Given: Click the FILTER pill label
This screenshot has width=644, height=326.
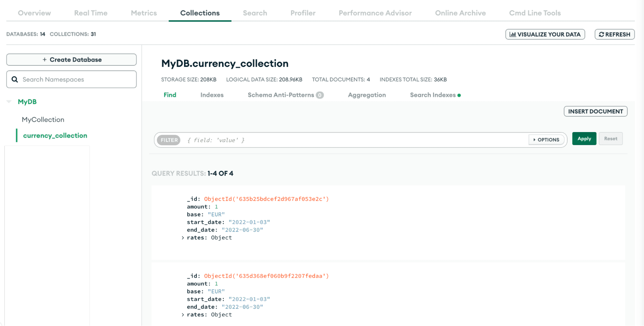Looking at the screenshot, I should tap(169, 140).
